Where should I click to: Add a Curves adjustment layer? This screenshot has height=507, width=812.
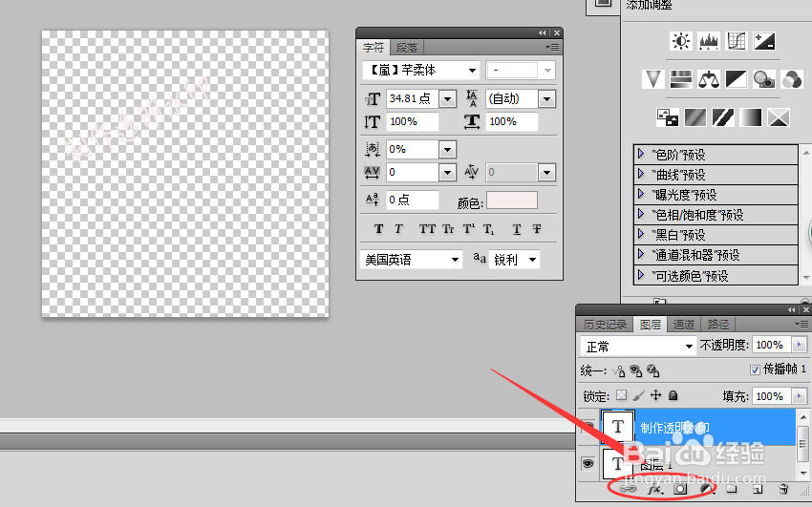tap(737, 41)
